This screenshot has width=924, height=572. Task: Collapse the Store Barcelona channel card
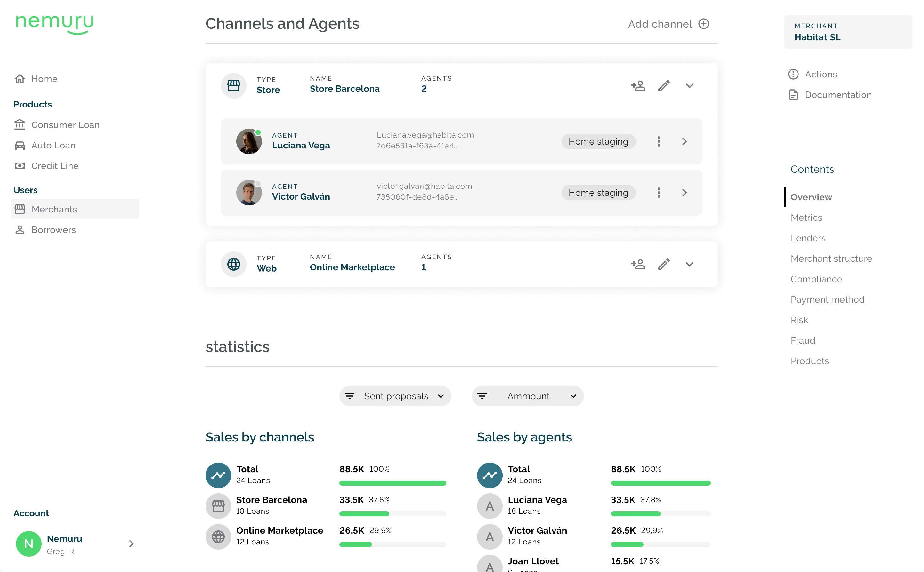pyautogui.click(x=689, y=86)
